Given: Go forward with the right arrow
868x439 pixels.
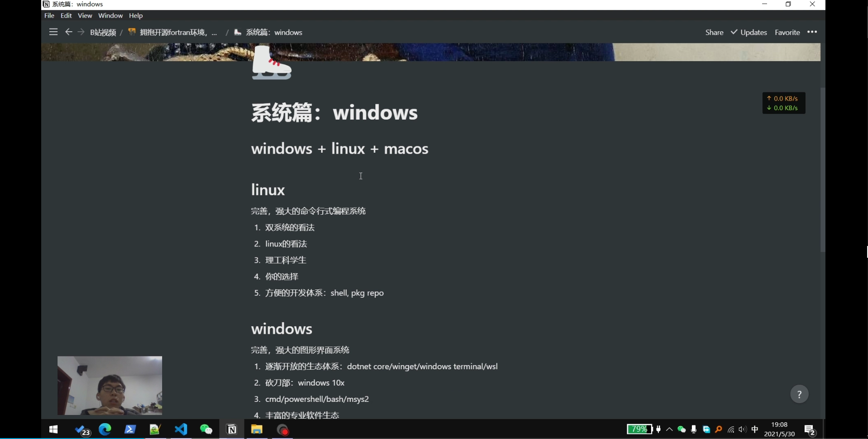Looking at the screenshot, I should (x=81, y=32).
